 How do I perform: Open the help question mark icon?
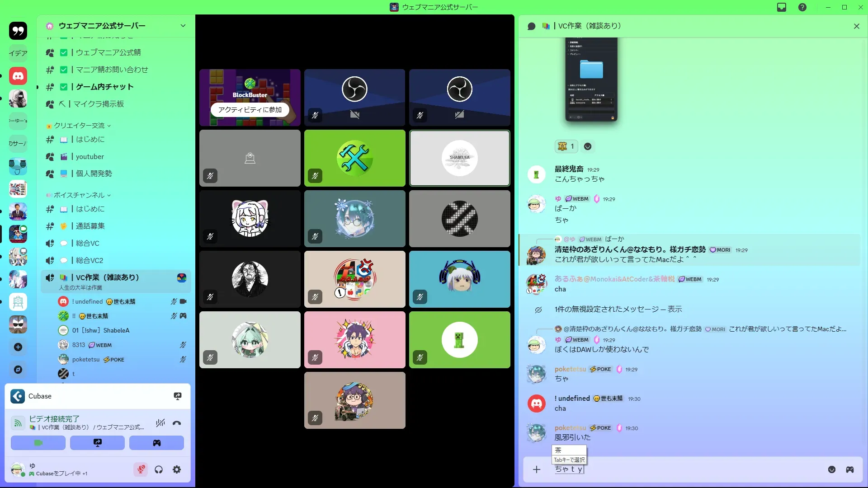[x=802, y=7]
